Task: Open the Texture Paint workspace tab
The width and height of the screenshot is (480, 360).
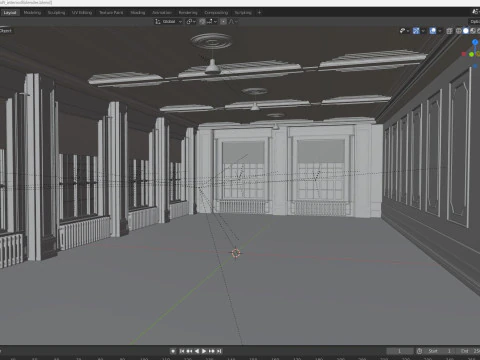Action: point(111,13)
